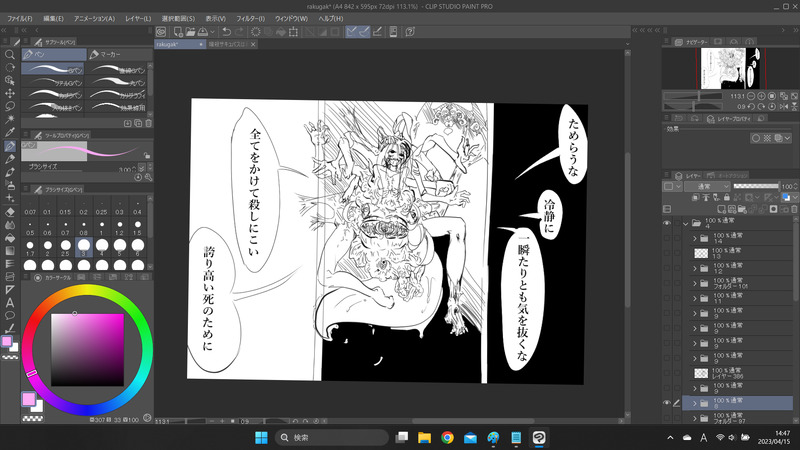
Task: Click zoom in button in Navigator
Action: [x=761, y=96]
